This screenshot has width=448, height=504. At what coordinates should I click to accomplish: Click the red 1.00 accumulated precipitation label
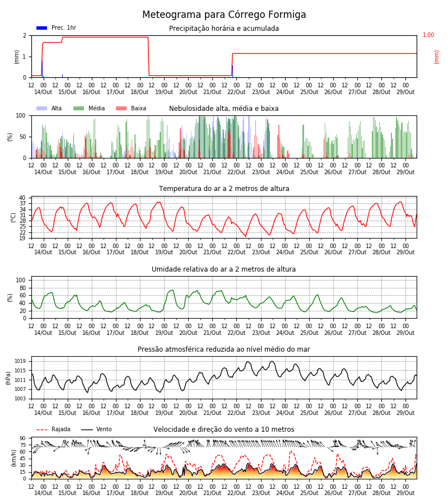click(x=428, y=35)
